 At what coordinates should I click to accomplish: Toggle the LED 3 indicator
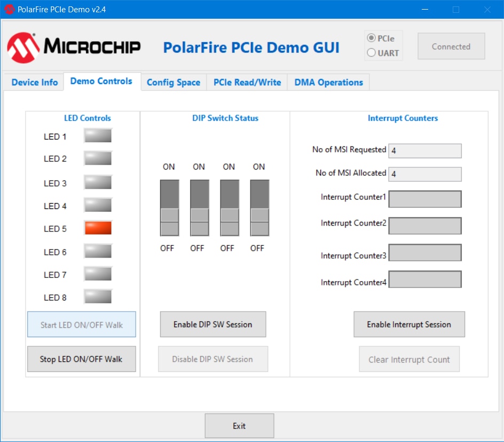[98, 182]
